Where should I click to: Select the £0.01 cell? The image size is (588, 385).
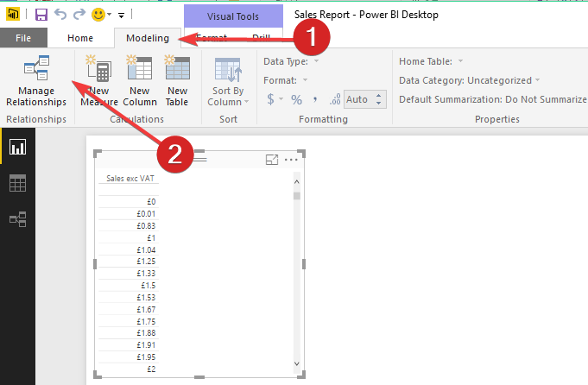click(x=146, y=214)
